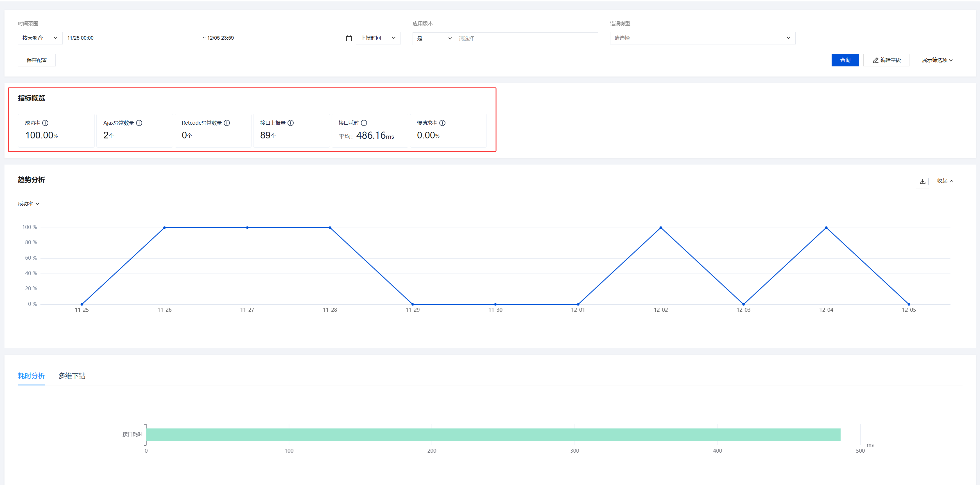
Task: Open the calendar date picker icon
Action: point(349,39)
